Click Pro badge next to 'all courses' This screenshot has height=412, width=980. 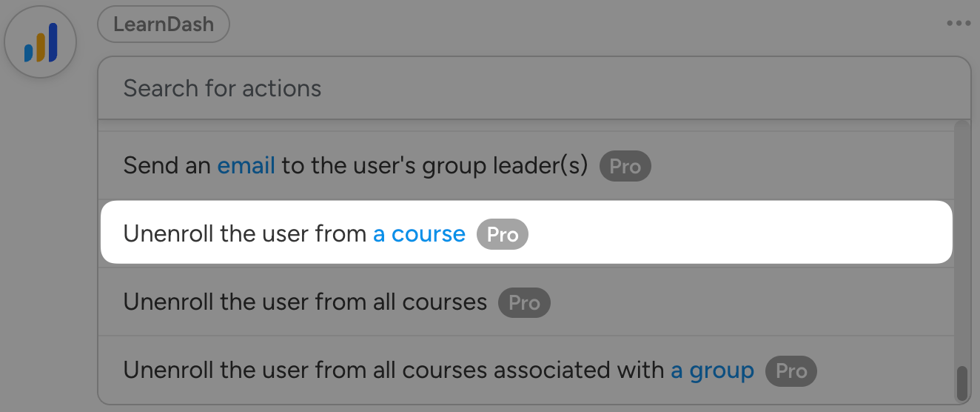[524, 303]
